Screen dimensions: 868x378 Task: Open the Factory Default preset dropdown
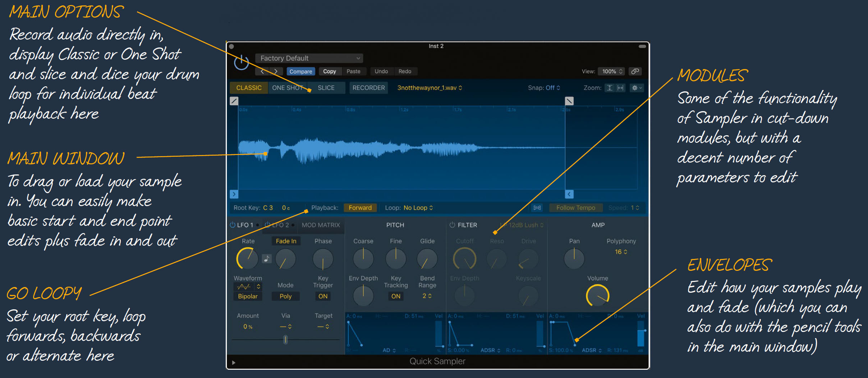(x=309, y=58)
